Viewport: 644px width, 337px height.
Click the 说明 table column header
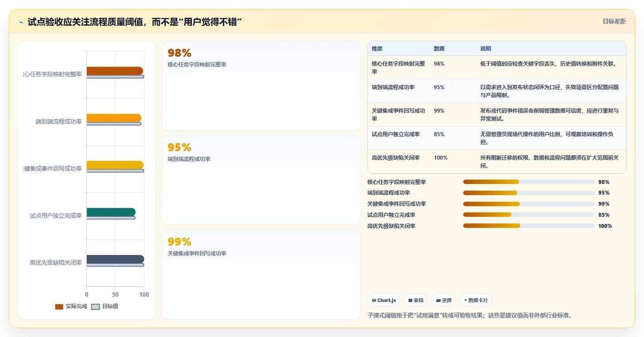(486, 49)
